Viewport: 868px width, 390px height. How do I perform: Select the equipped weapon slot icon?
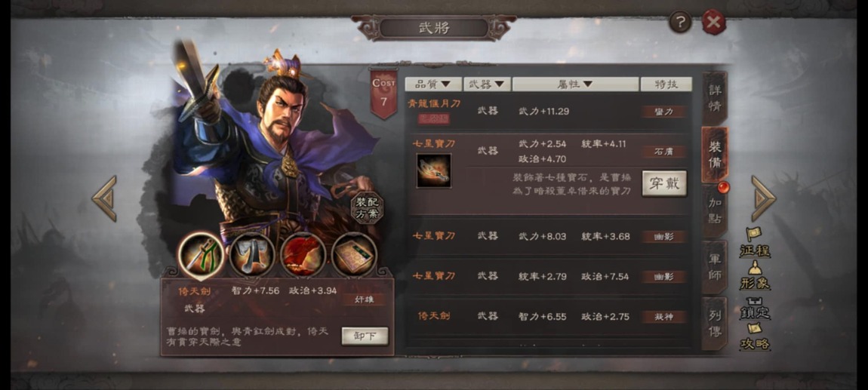[x=201, y=255]
